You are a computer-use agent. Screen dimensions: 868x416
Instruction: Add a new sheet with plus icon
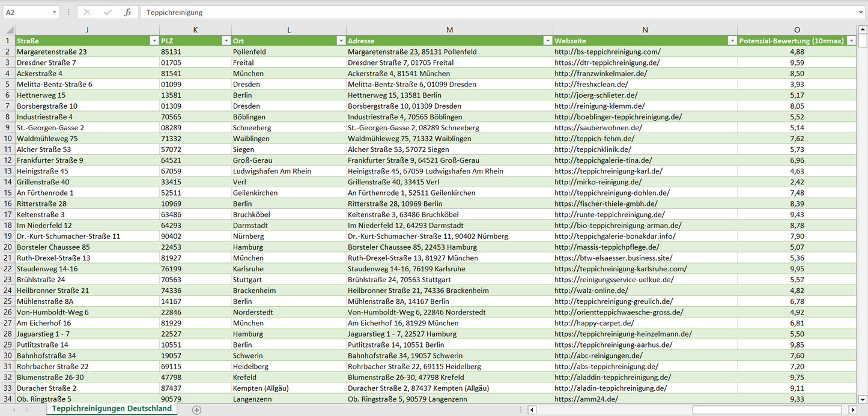196,409
